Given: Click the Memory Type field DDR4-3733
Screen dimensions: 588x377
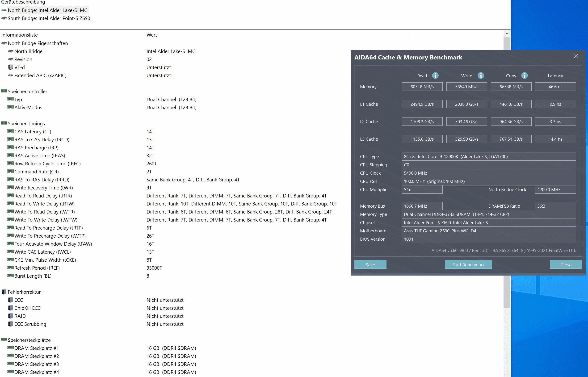Looking at the screenshot, I should tap(489, 214).
